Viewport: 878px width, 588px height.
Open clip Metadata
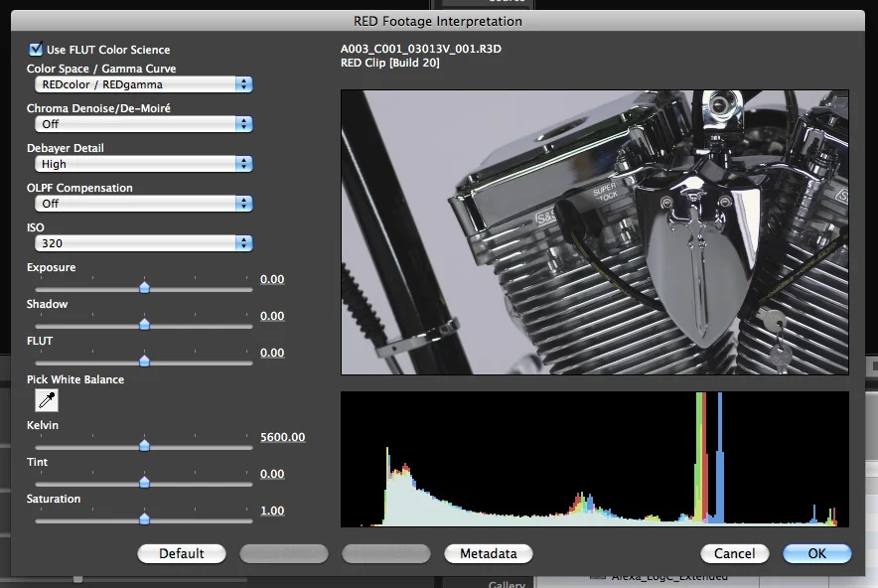pyautogui.click(x=489, y=554)
